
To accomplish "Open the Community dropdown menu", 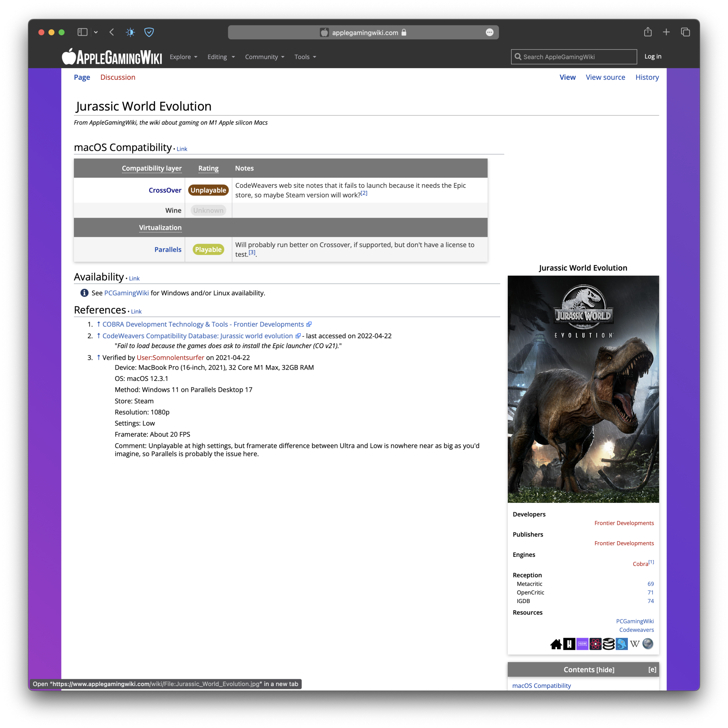I will [x=264, y=57].
